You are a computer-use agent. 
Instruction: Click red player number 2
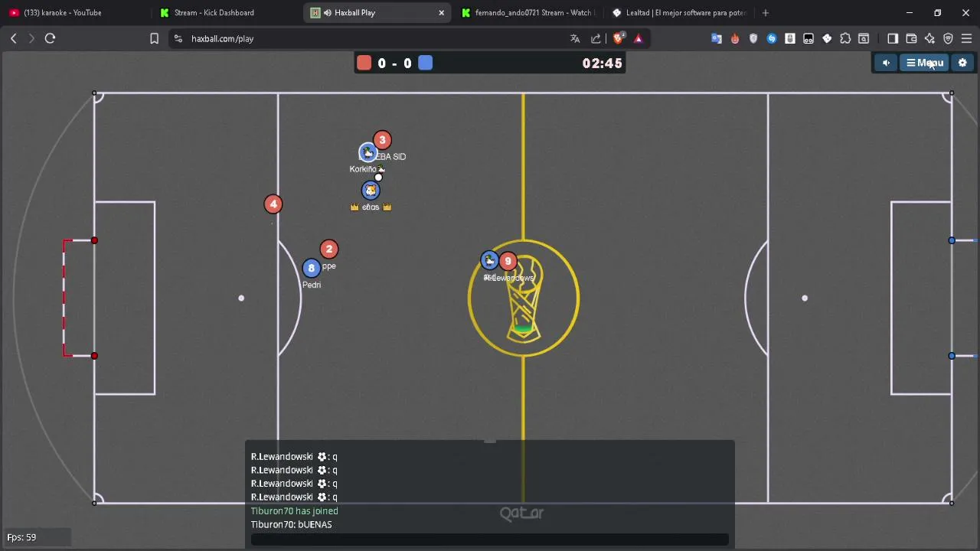point(329,249)
